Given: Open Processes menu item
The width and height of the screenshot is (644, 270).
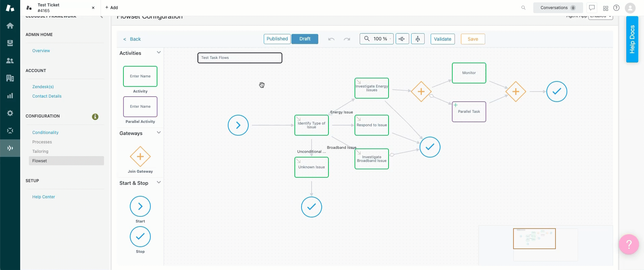Looking at the screenshot, I should click(x=42, y=142).
